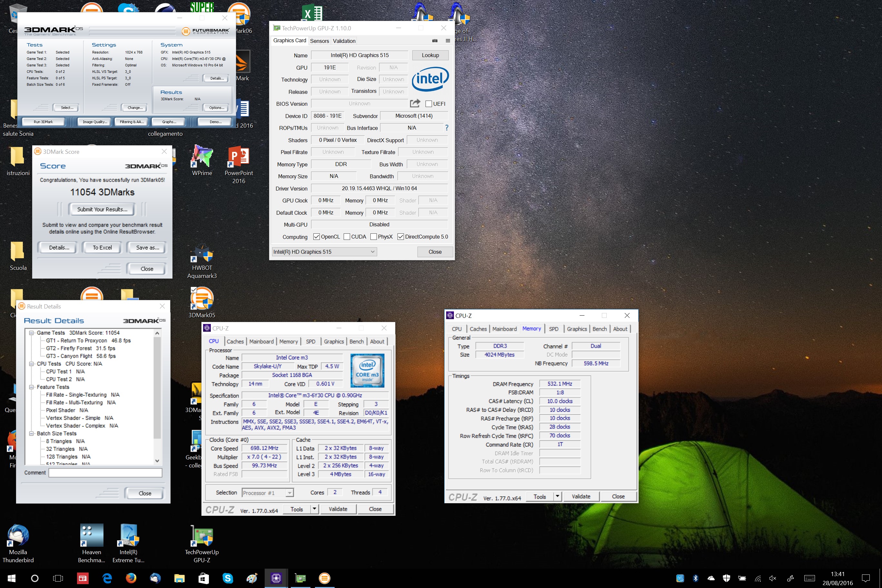This screenshot has width=882, height=588.
Task: Click Submit Your Results button
Action: (x=103, y=209)
